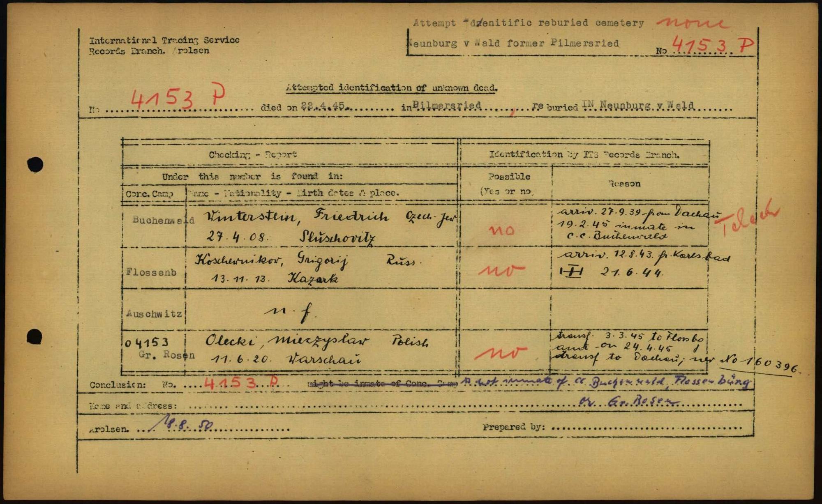Click the upper punched hole on left edge

point(35,165)
